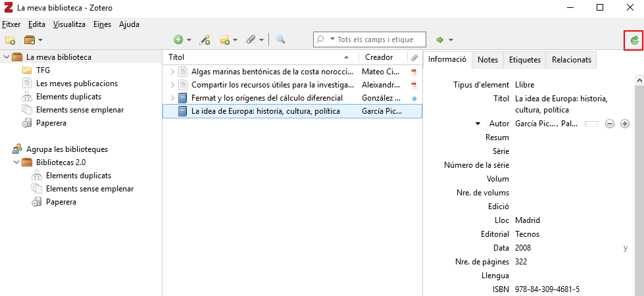This screenshot has width=644, height=296.
Task: Click the info pane scroll up arrow
Action: 639,81
